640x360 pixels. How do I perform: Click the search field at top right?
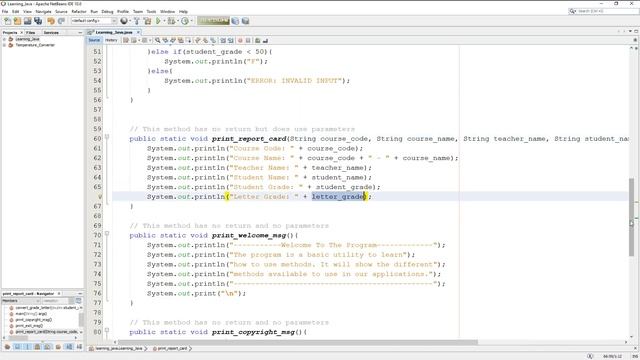[604, 11]
